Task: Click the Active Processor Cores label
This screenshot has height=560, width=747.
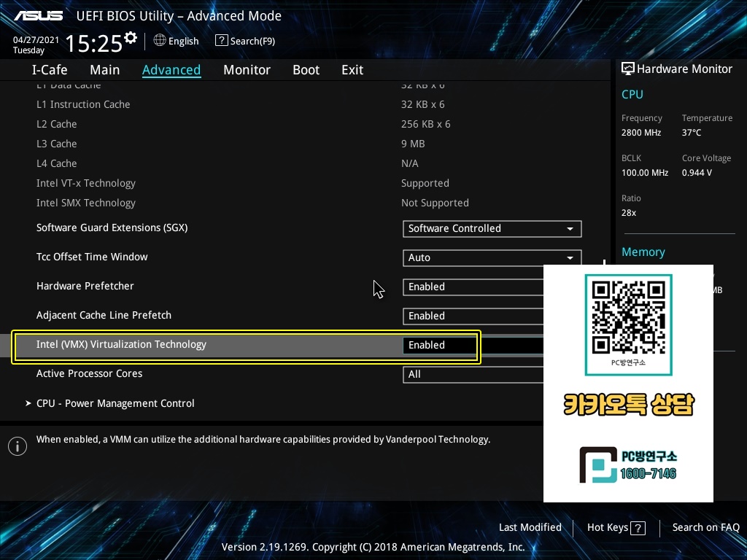Action: 90,374
